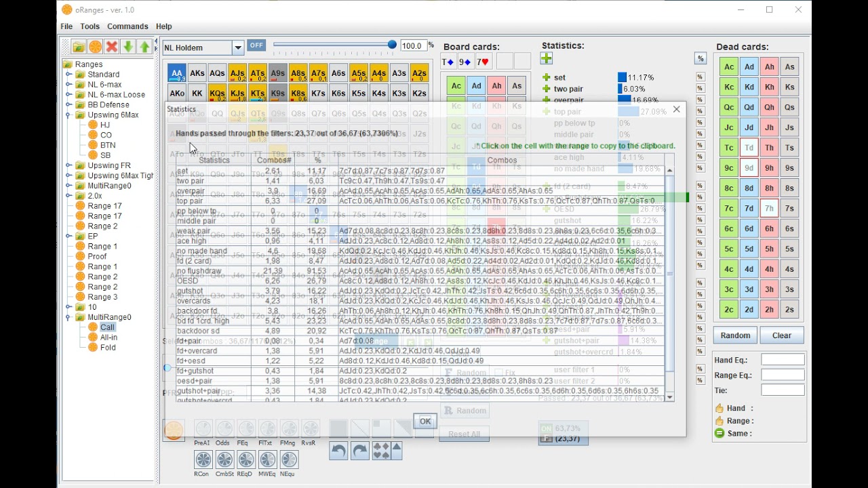Expand the NL 6-max Loose folder
Screen dimensions: 868x488
pyautogui.click(x=69, y=95)
